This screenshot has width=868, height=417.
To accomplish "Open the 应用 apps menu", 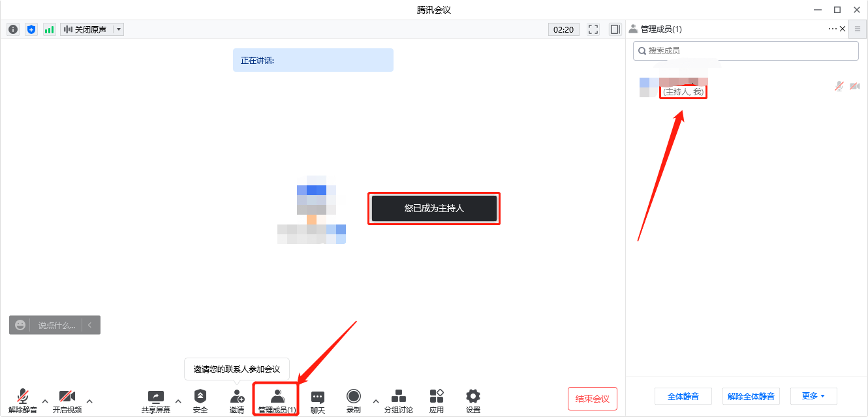I will tap(437, 401).
